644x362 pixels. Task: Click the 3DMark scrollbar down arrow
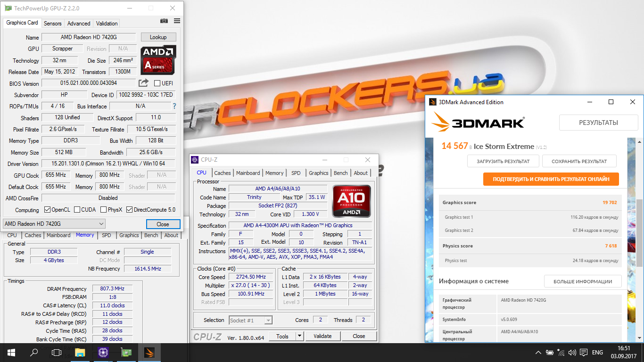[x=640, y=338]
